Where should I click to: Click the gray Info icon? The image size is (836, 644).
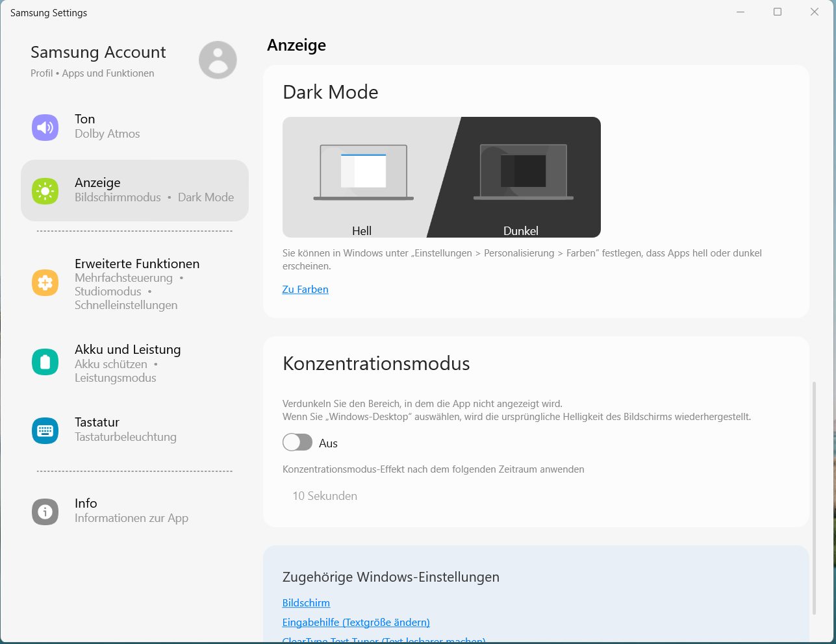point(45,511)
